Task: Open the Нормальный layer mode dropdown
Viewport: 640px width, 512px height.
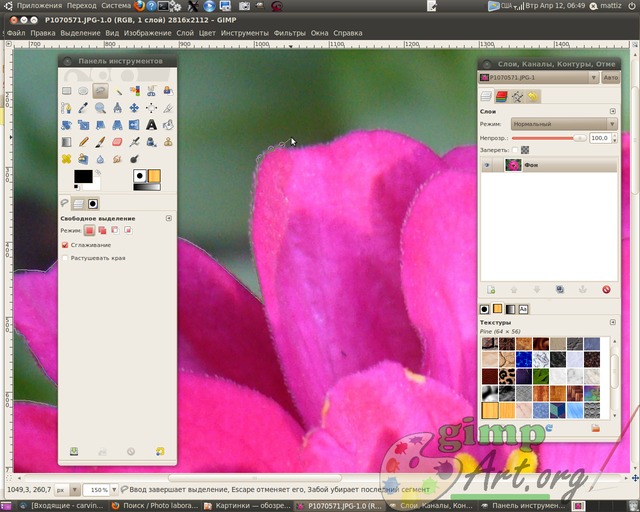Action: [x=564, y=124]
